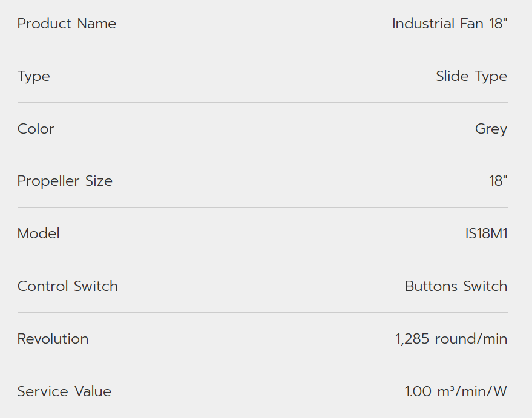Click the 'round/min' unit text
Screen dimensions: 532x418
[471, 339]
